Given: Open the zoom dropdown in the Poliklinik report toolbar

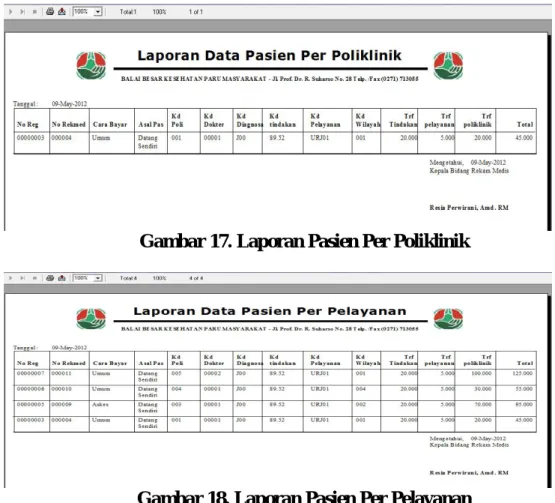Looking at the screenshot, I should pyautogui.click(x=98, y=12).
